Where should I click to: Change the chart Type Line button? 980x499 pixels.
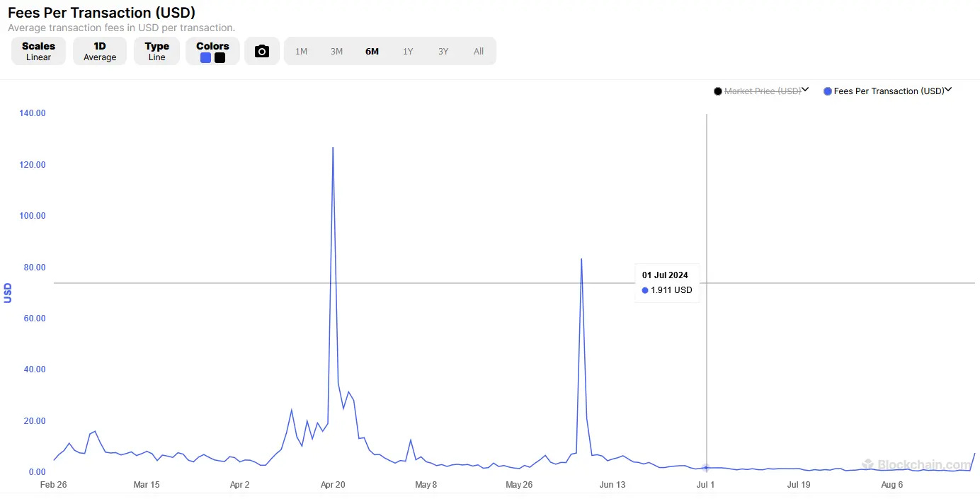pos(156,51)
